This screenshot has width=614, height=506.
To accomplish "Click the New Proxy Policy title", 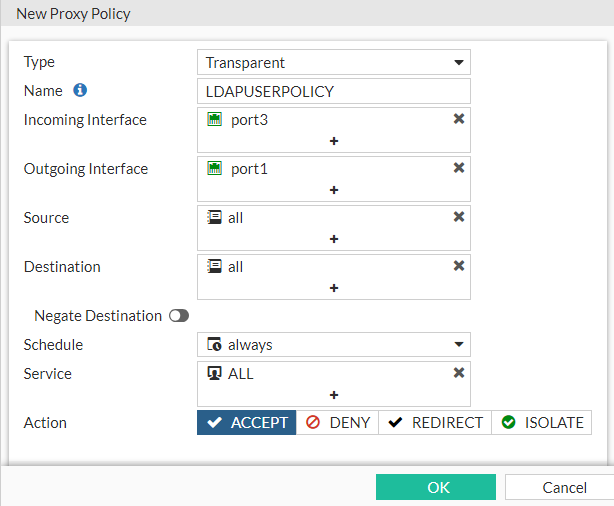I will coord(73,14).
